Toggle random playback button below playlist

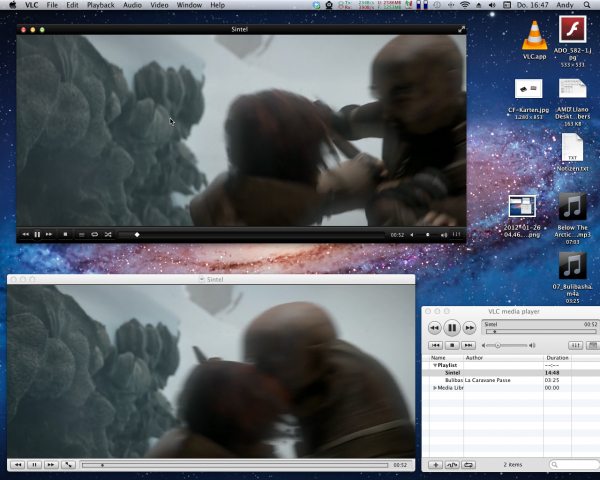tap(452, 465)
